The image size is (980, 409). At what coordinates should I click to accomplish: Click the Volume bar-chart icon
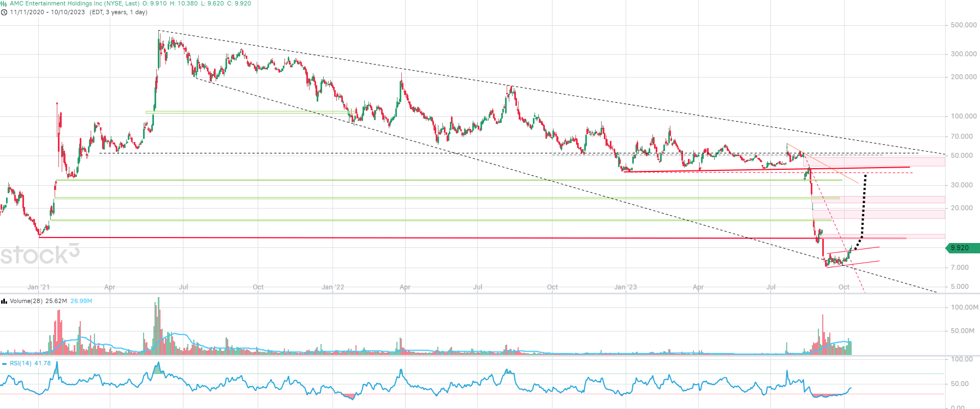tap(4, 301)
